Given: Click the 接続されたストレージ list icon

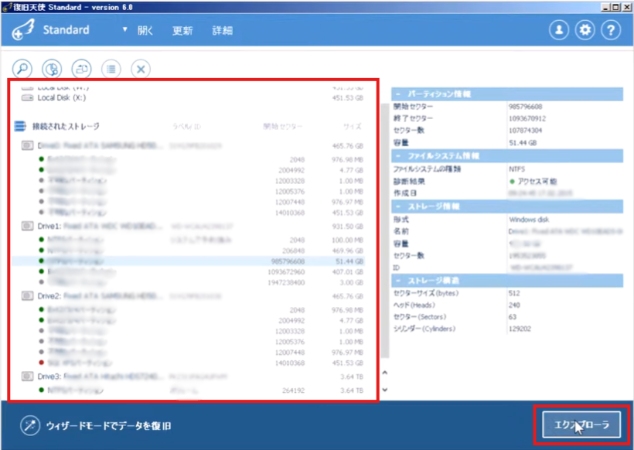Looking at the screenshot, I should pyautogui.click(x=20, y=126).
